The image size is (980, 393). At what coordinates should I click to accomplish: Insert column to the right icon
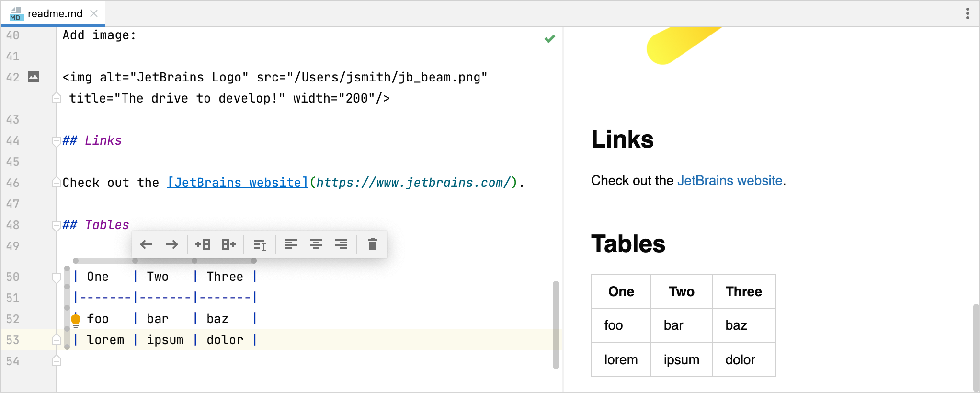(228, 244)
